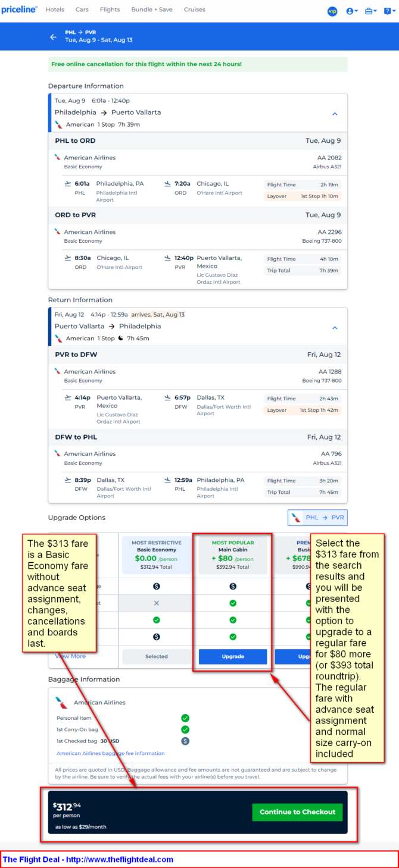Click the Selected Basic Economy button

tap(157, 656)
